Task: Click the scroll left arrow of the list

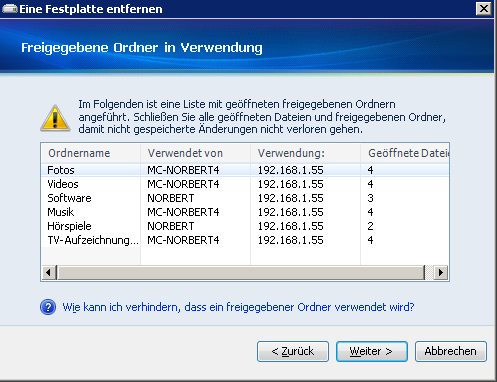Action: (48, 272)
